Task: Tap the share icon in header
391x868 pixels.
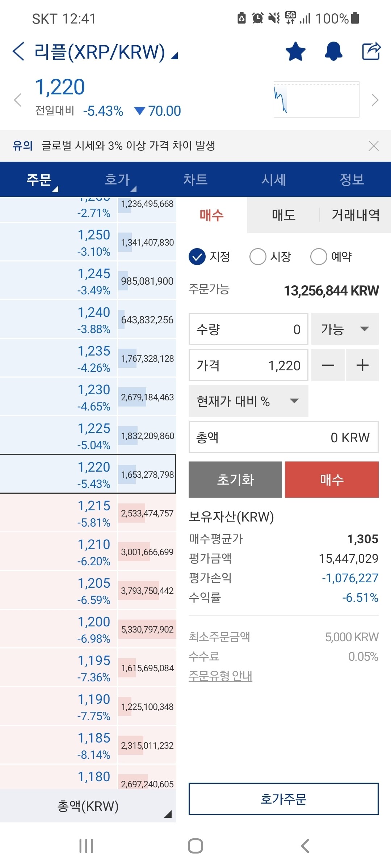Action: [371, 51]
